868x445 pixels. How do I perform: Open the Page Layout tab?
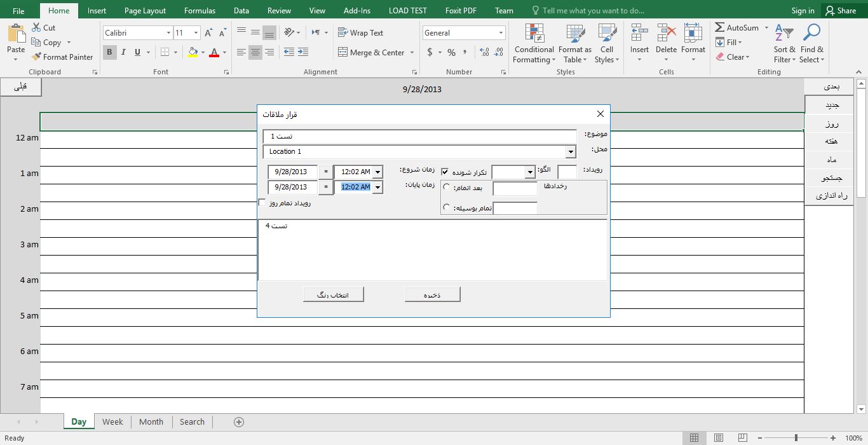pos(145,10)
